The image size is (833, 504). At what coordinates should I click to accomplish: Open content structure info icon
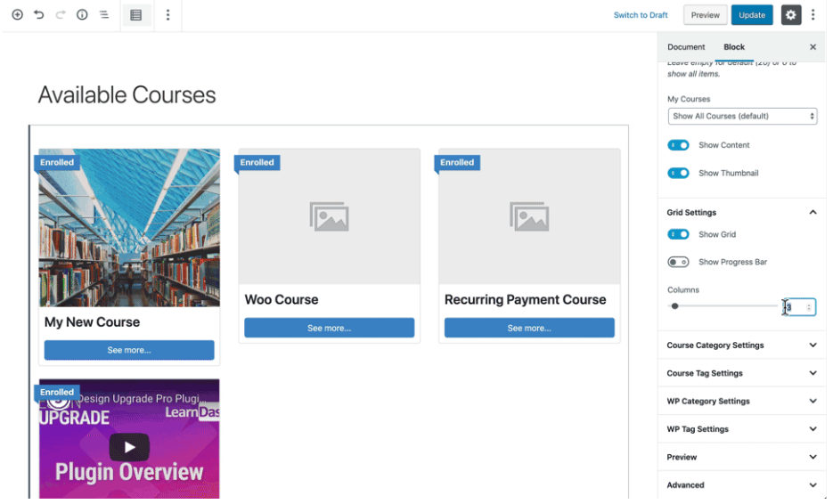82,15
